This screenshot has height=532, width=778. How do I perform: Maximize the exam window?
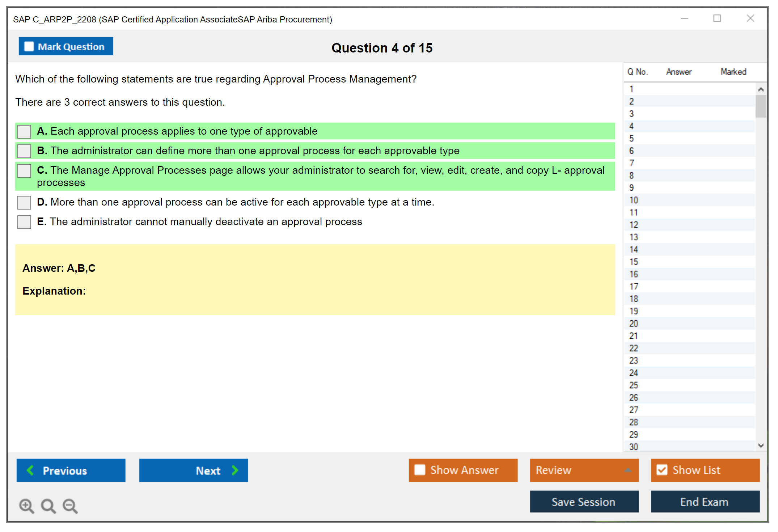click(x=717, y=18)
